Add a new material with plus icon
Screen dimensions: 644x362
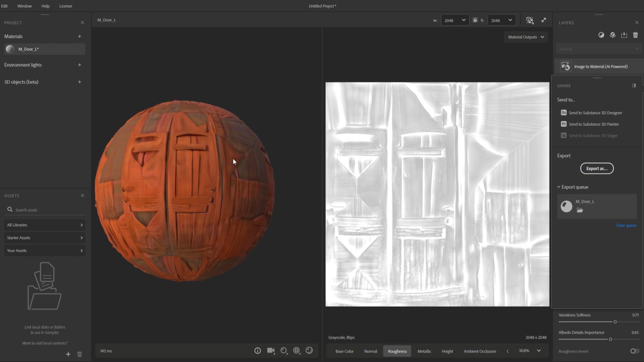click(x=79, y=36)
